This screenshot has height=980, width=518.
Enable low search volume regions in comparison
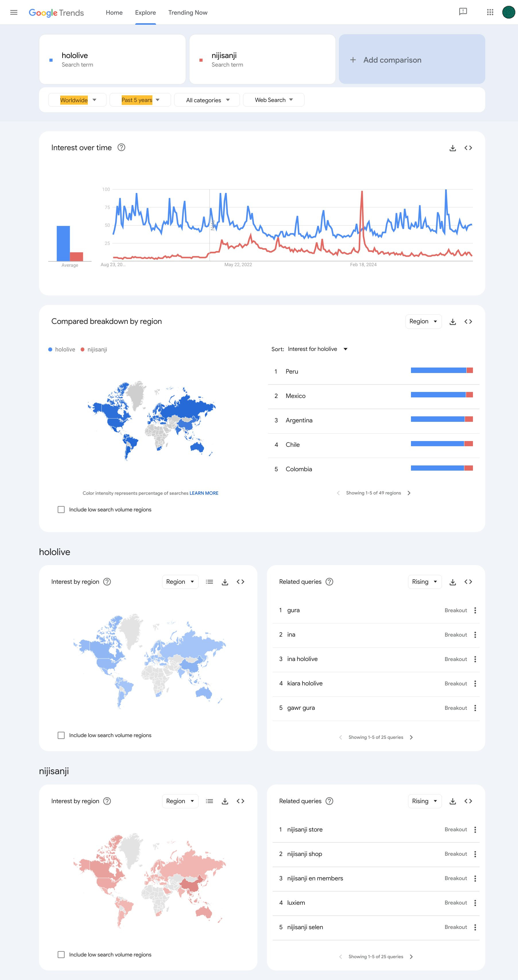point(61,509)
